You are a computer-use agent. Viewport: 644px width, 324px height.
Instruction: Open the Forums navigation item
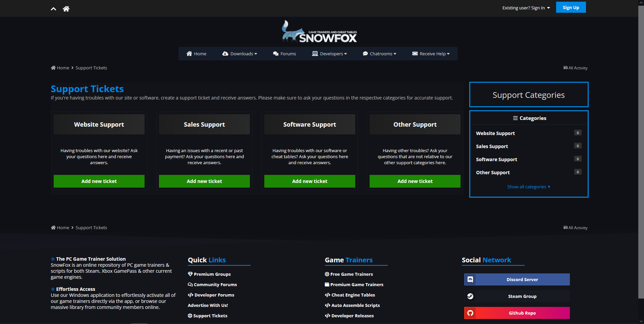click(284, 54)
